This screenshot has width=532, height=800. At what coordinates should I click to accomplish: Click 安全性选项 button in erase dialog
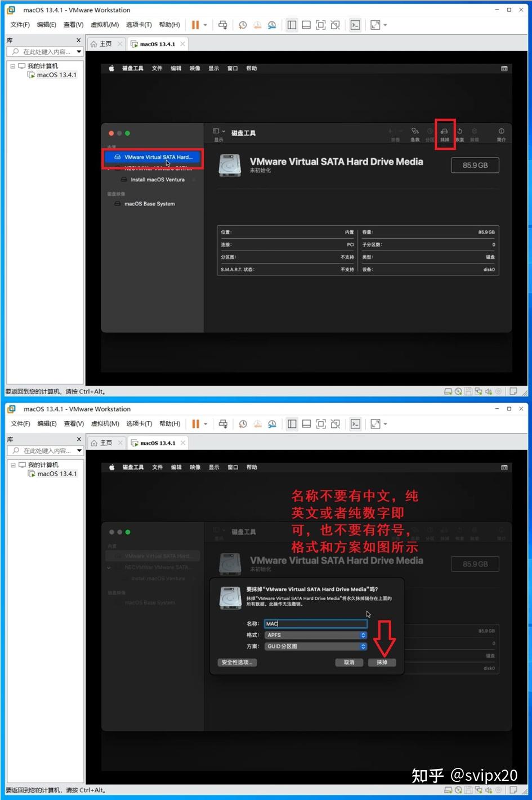[x=237, y=663]
